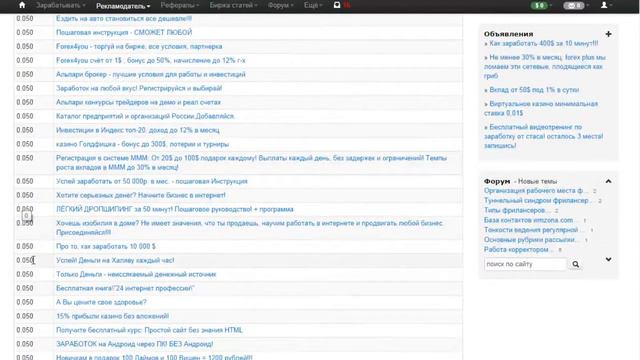
Task: Open 'ЛЁГКИЙ ДРОПШИПИНГ за 50 минут!' link
Action: [175, 209]
